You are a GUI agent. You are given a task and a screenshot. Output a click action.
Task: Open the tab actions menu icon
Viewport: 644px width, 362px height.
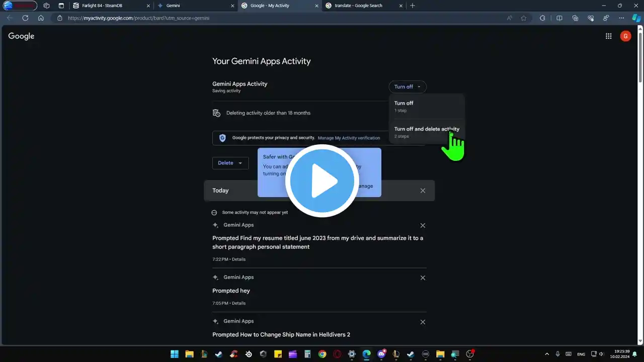[x=61, y=6]
